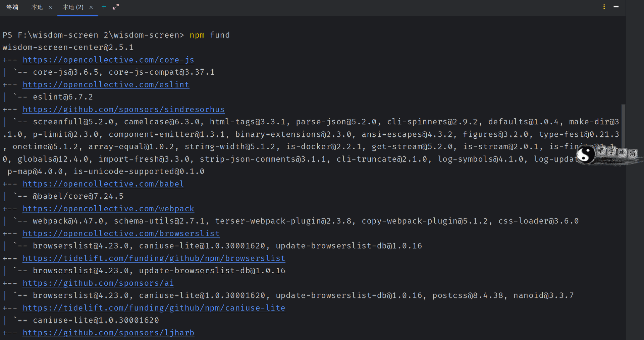Open the tidelift funding browserslist link
The height and width of the screenshot is (340, 644).
click(x=154, y=258)
